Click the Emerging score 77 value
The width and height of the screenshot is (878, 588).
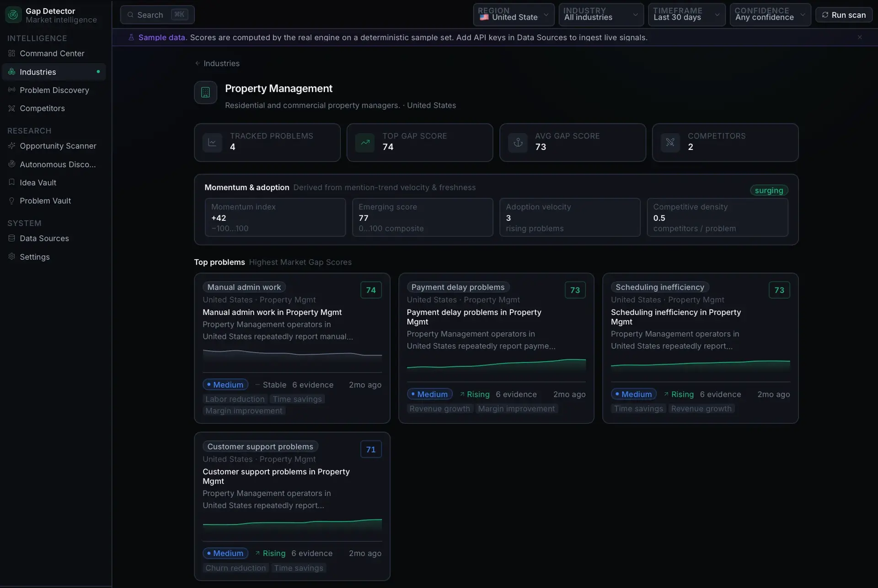(x=363, y=218)
